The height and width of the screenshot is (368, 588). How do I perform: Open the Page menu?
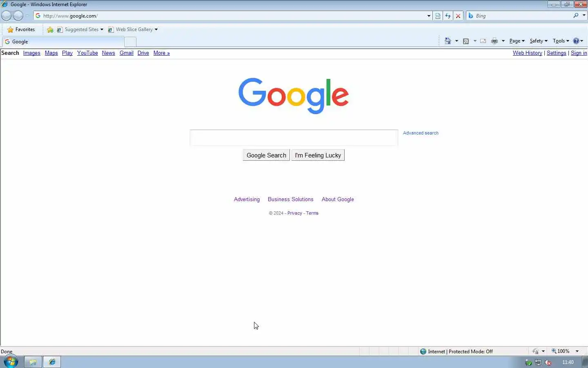(x=517, y=41)
